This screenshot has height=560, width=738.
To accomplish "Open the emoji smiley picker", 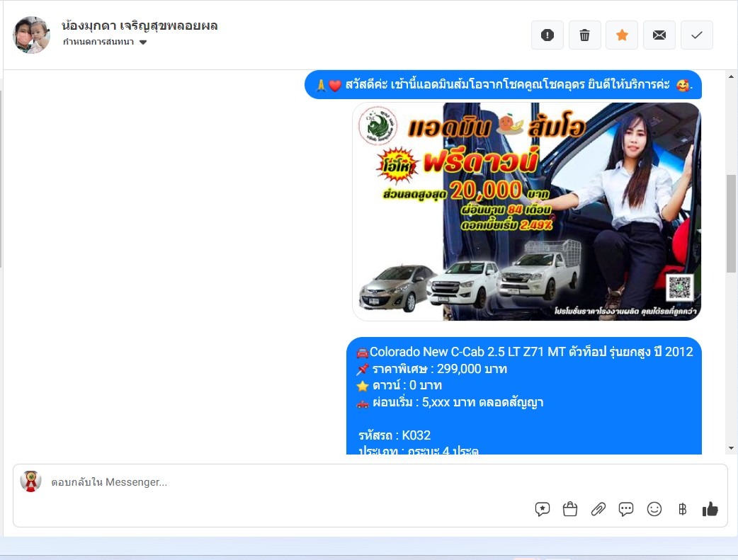I will [x=654, y=509].
